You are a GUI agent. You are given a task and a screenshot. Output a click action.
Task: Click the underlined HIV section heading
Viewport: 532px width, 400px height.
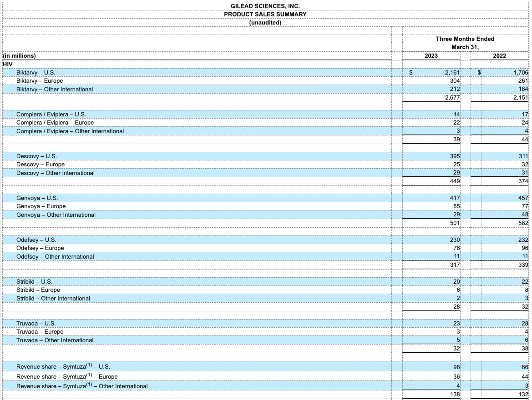tap(7, 64)
